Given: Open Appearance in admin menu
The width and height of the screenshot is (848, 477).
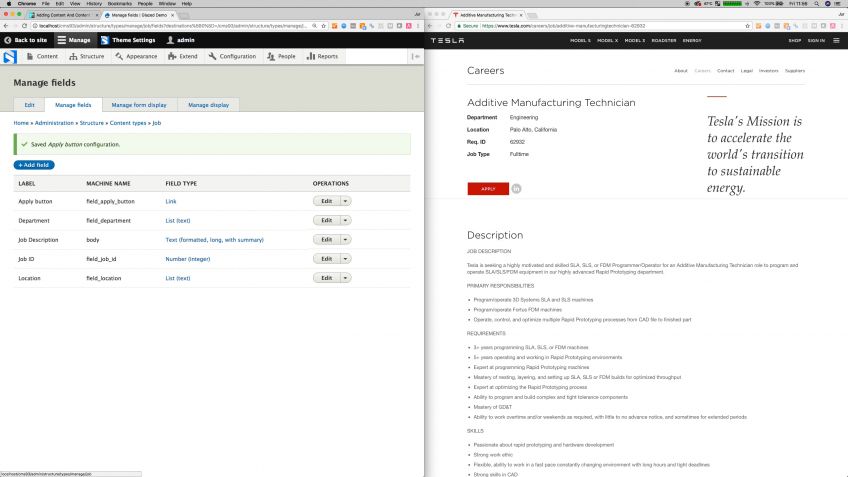Looking at the screenshot, I should 136,56.
